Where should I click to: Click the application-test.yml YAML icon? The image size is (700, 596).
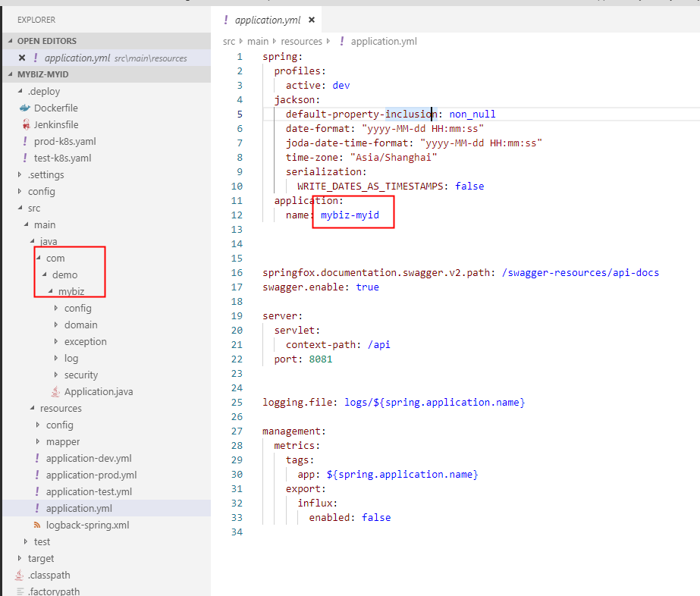(x=37, y=491)
